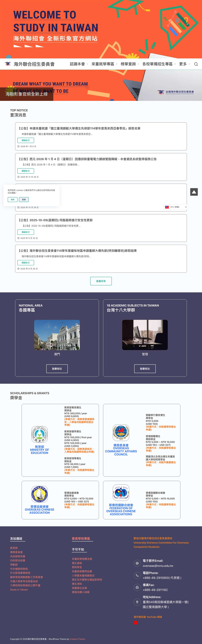Open the 內政部移民署 footer link
Viewport: 202px width, 644px height.
pyautogui.click(x=18, y=556)
